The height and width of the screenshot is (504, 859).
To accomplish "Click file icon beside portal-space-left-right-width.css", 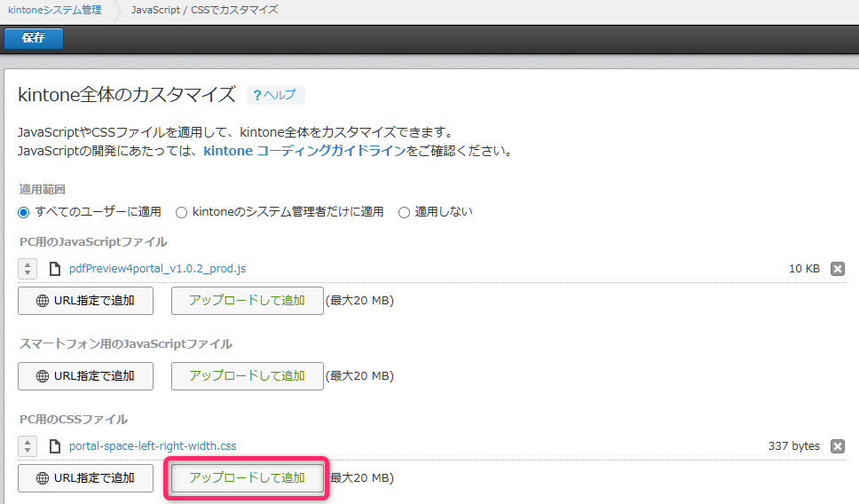I will coord(54,446).
